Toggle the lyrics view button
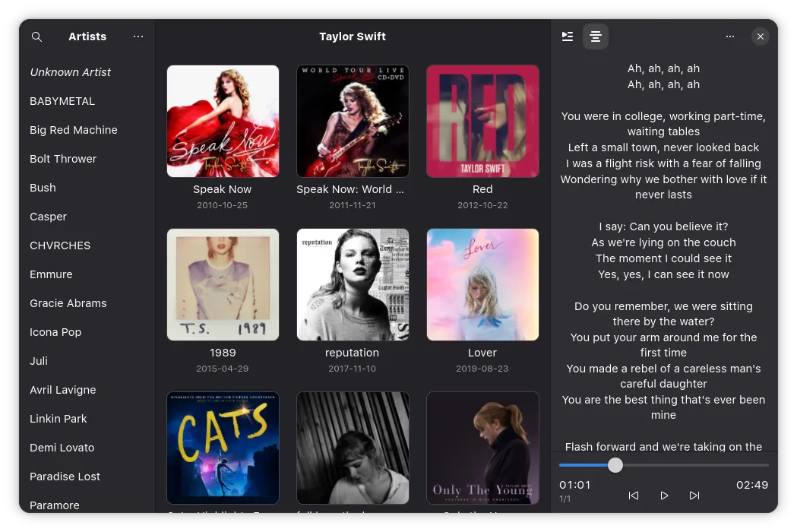 pos(596,36)
